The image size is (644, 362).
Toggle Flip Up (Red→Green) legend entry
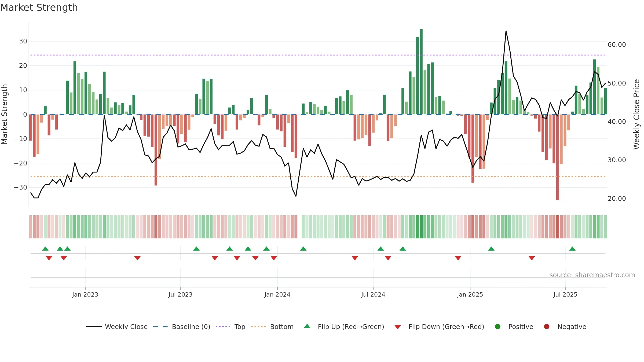(344, 327)
